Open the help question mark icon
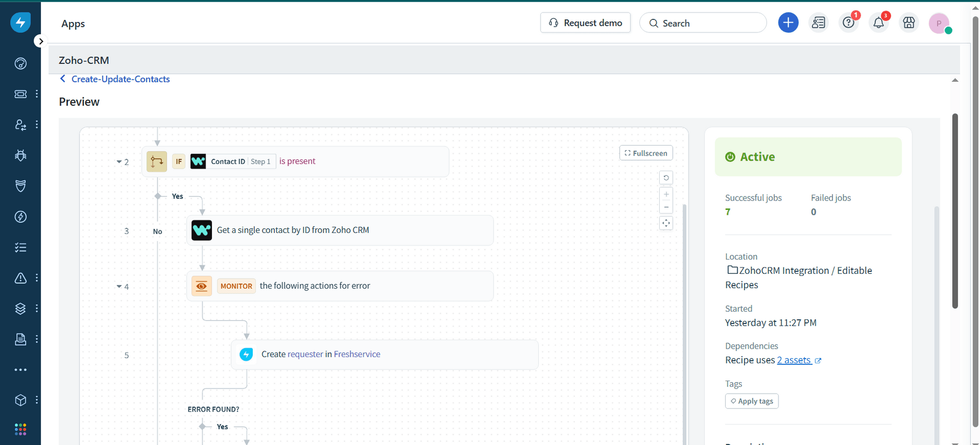Viewport: 980px width, 445px height. click(x=848, y=23)
